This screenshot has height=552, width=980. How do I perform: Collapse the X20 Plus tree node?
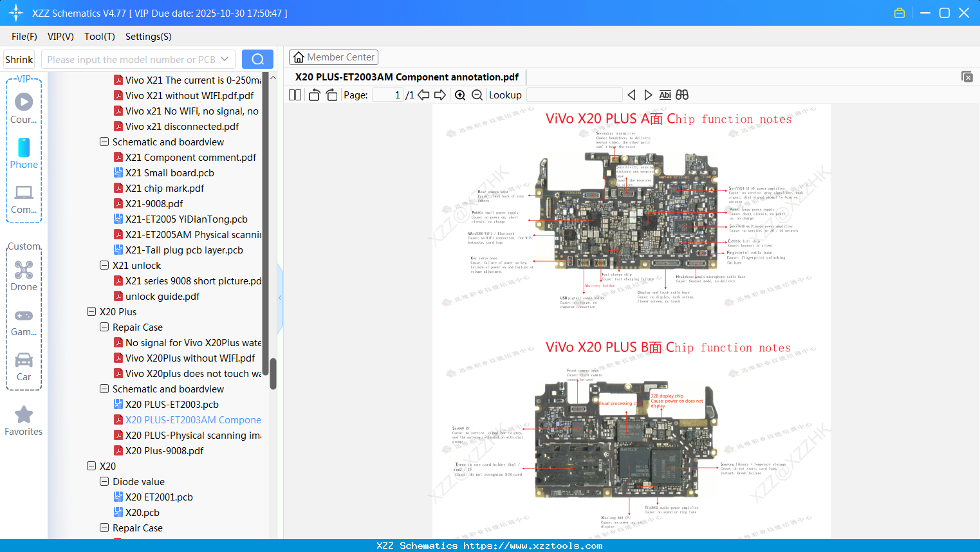[91, 311]
